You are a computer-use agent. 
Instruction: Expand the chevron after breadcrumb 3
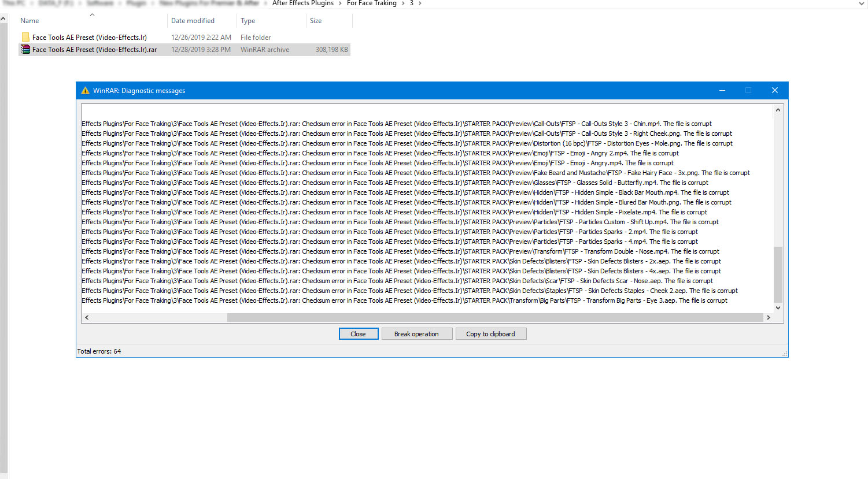[x=420, y=3]
